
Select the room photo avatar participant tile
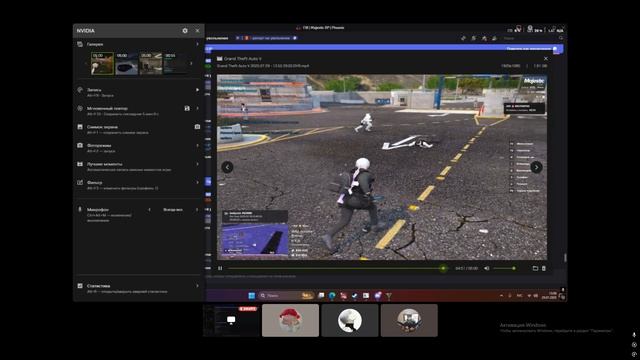point(409,320)
